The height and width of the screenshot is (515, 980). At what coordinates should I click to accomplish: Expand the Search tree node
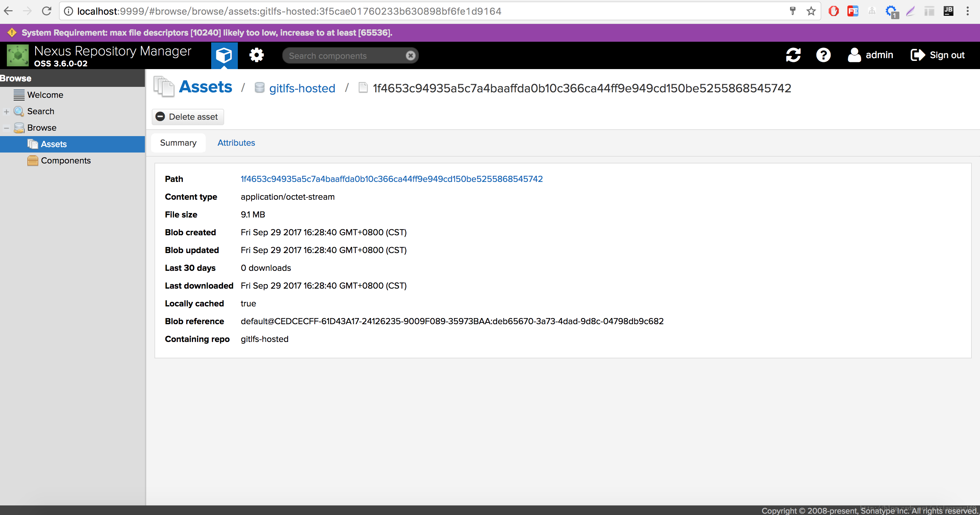(x=6, y=112)
